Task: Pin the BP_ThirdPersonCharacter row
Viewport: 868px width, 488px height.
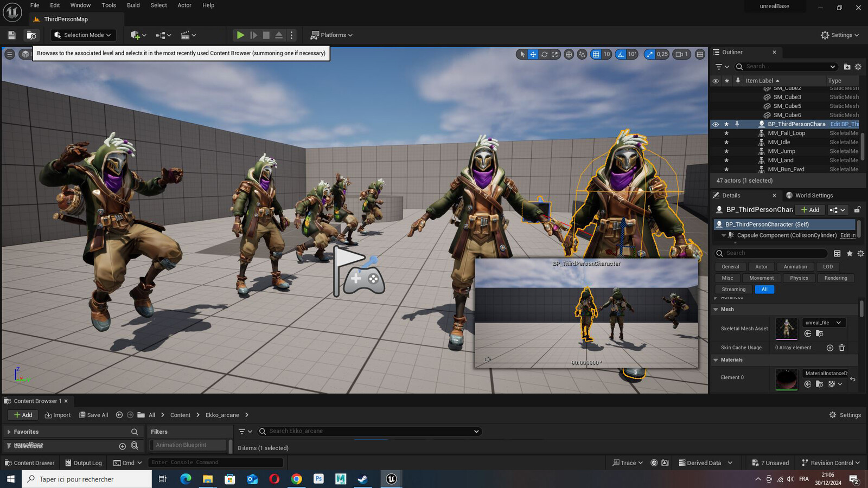Action: 737,124
